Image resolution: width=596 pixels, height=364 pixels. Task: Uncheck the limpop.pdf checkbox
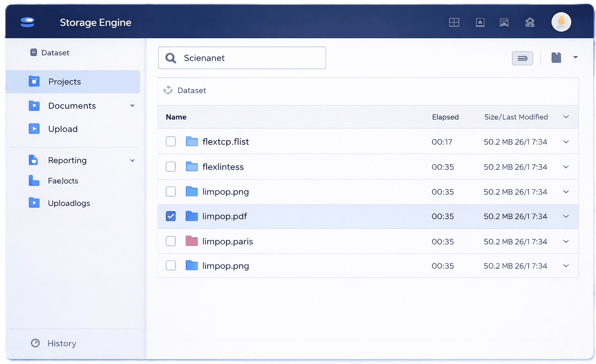point(171,216)
